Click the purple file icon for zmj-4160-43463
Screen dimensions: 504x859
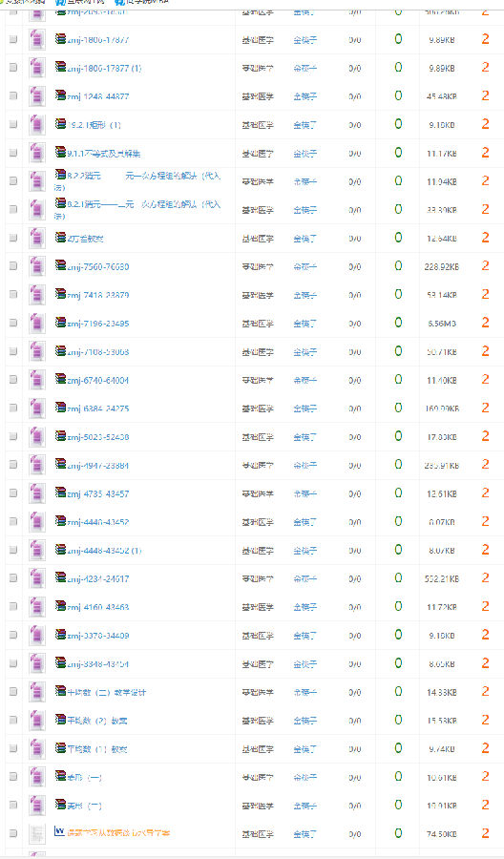pyautogui.click(x=36, y=607)
